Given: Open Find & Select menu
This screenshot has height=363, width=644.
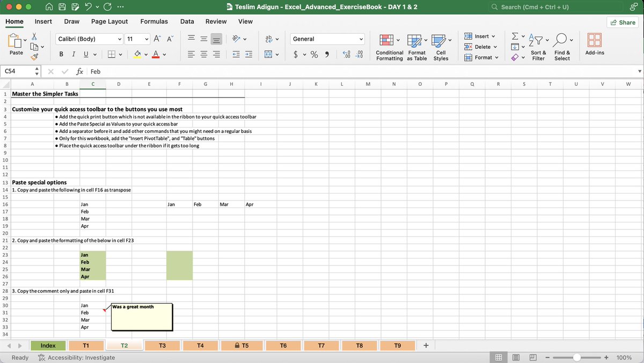Looking at the screenshot, I should (562, 48).
